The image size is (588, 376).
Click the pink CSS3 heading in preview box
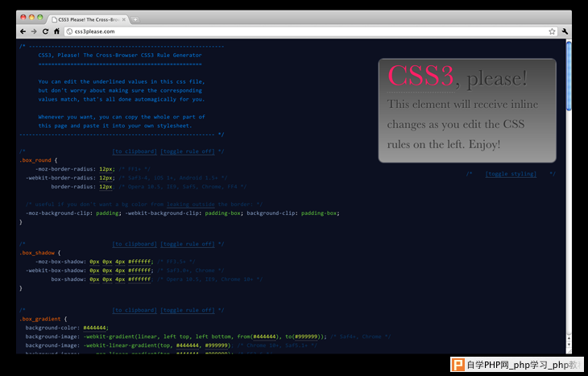coord(420,76)
